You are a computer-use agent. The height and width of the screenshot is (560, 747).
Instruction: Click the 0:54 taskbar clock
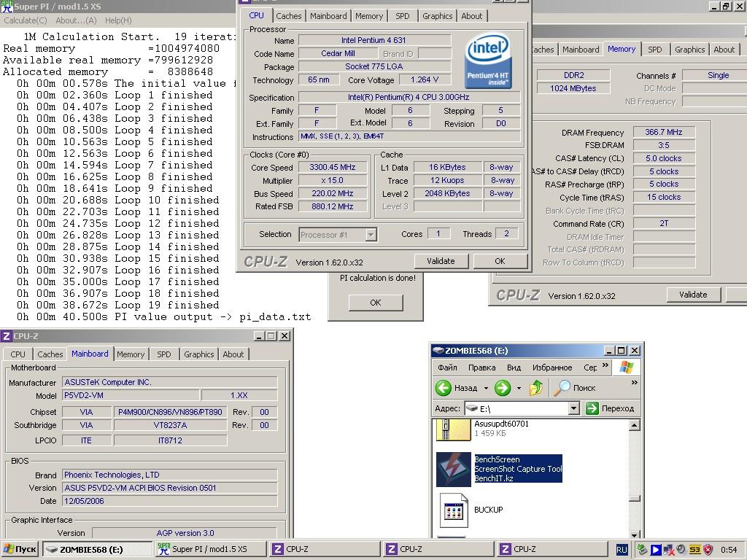pos(729,550)
